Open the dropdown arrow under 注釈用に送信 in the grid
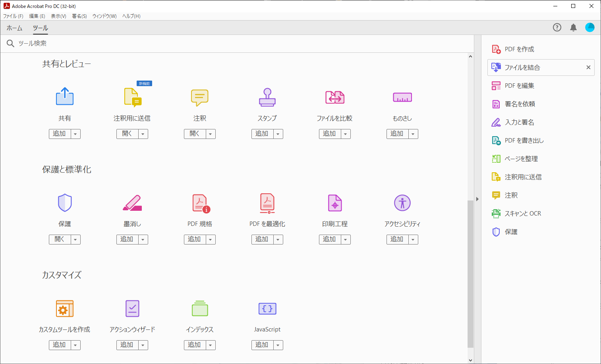 (x=143, y=134)
